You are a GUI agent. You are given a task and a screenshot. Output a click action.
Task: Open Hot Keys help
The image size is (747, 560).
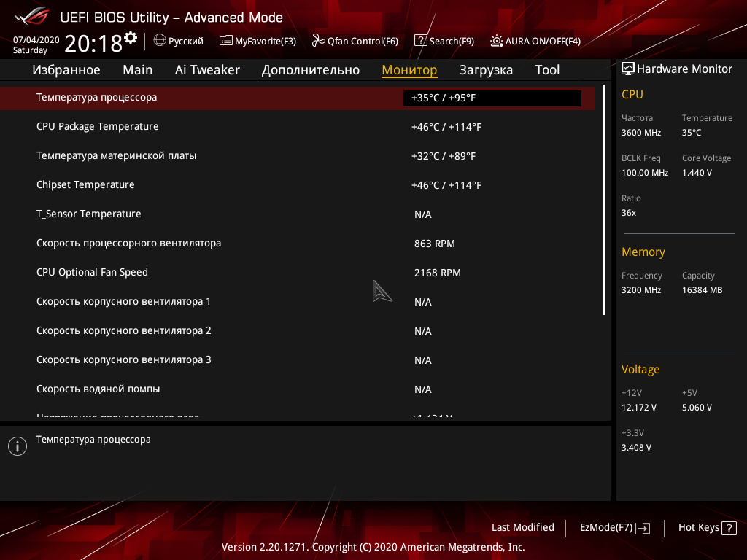coord(707,528)
